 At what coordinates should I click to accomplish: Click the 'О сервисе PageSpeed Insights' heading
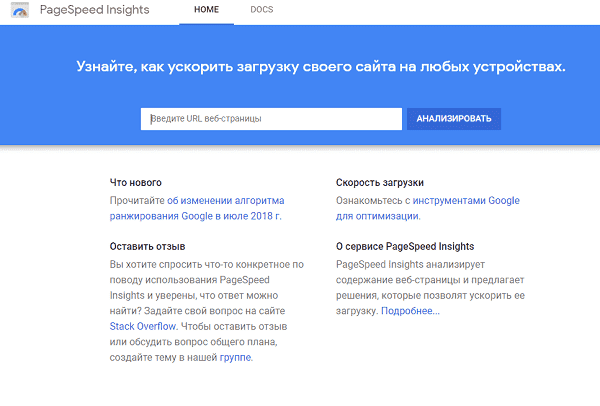405,246
